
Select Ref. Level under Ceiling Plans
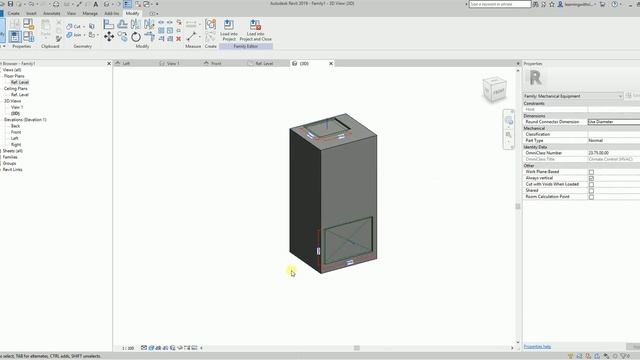[x=20, y=95]
